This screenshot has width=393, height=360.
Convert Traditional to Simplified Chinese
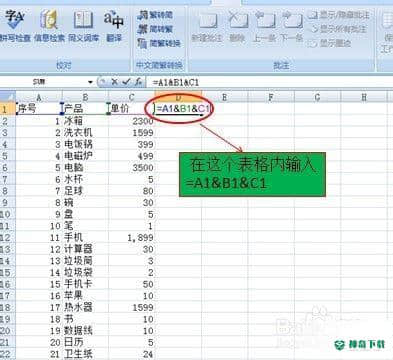[x=156, y=15]
